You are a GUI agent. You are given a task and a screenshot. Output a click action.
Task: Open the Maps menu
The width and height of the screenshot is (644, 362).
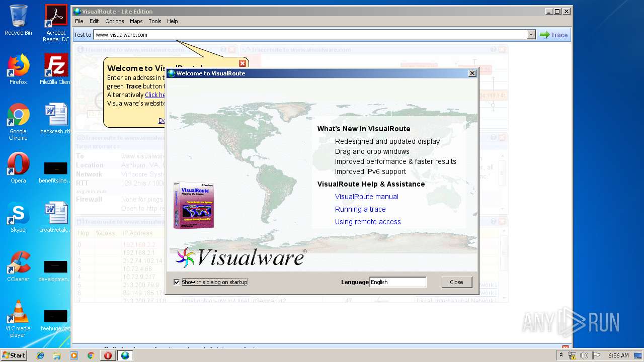(136, 21)
